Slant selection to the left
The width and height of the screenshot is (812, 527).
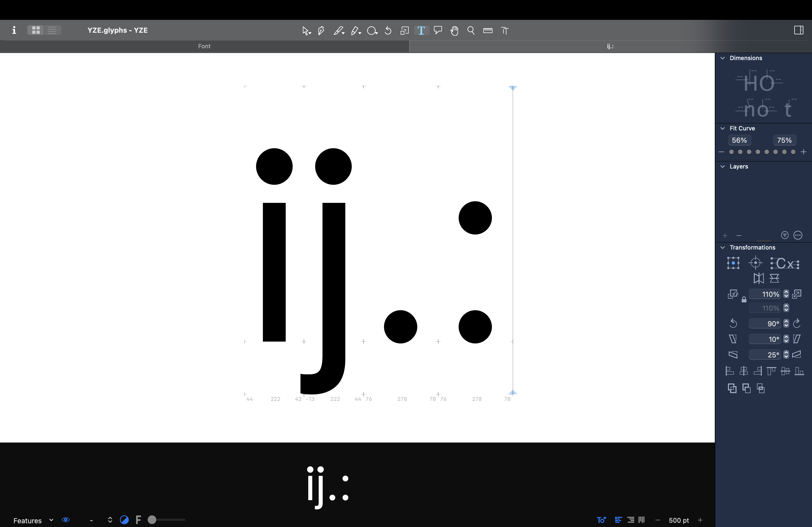[x=733, y=339]
